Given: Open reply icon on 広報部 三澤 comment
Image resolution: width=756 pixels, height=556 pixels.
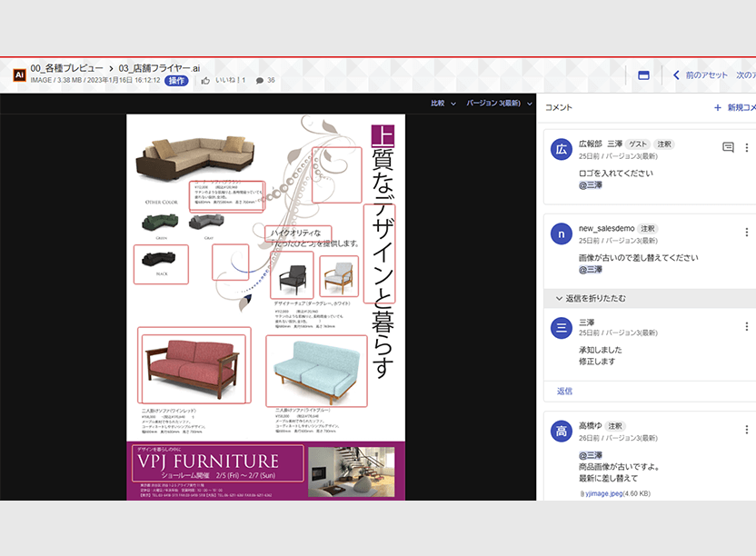Looking at the screenshot, I should click(x=728, y=147).
